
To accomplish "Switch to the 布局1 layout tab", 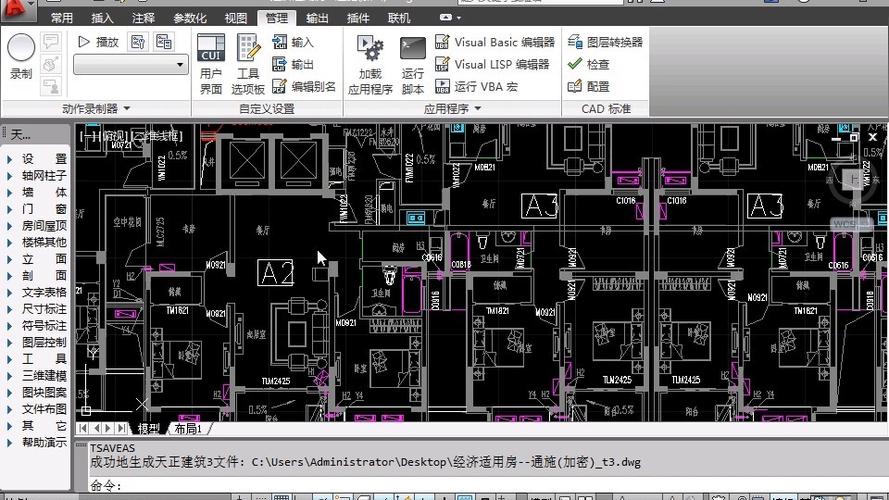I will [187, 428].
